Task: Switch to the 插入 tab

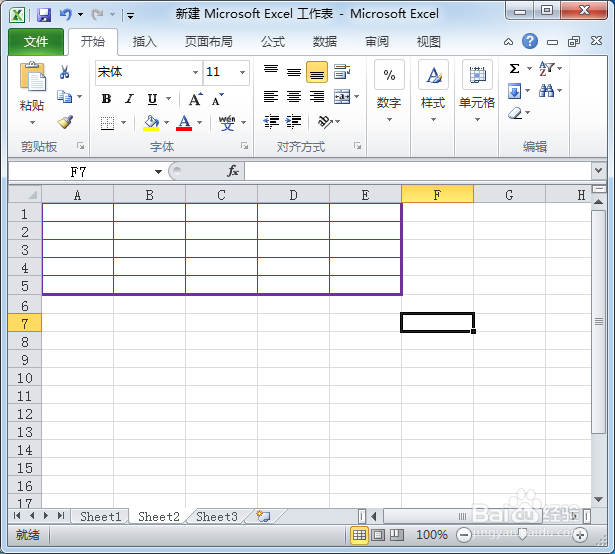Action: [144, 42]
